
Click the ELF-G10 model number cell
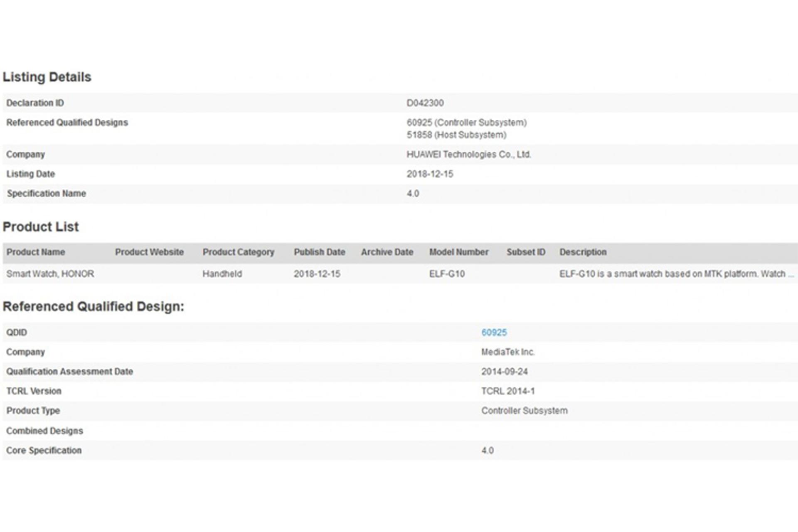[x=447, y=274]
